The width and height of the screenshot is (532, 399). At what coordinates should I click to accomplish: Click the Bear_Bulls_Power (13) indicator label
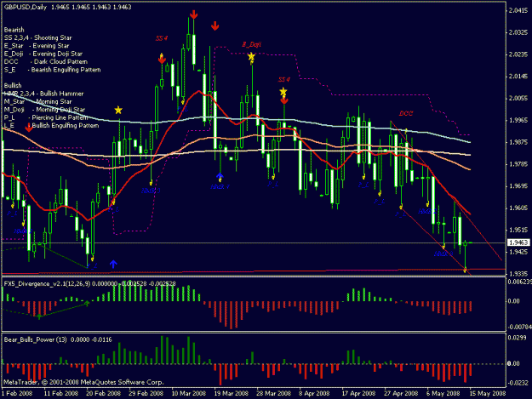tap(35, 339)
